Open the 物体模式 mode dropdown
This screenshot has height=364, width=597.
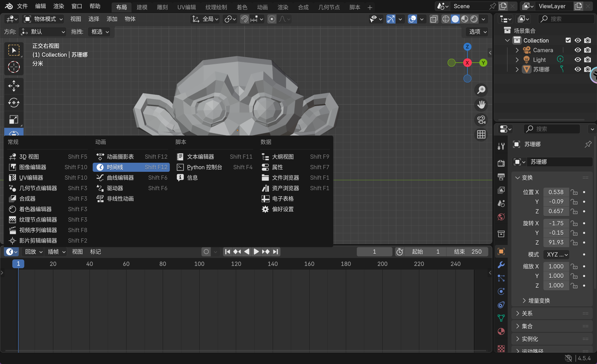click(x=43, y=19)
